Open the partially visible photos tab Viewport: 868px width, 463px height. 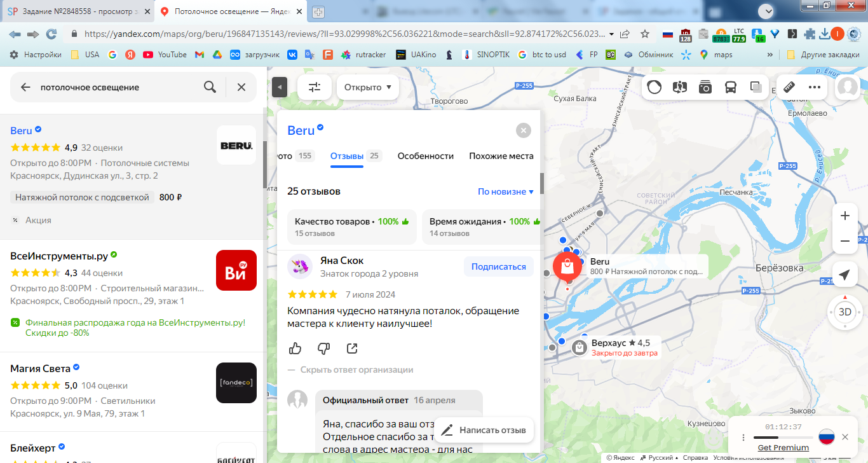click(x=296, y=156)
